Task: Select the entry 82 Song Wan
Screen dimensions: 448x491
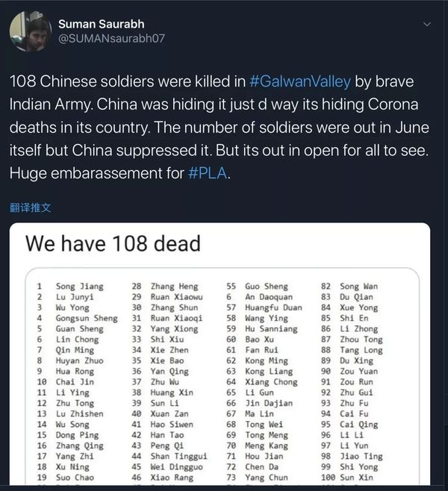Action: (349, 287)
